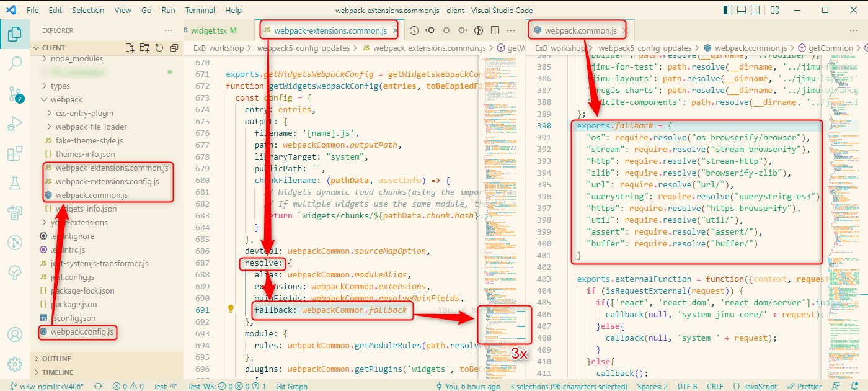868x391 pixels.
Task: Open Explorer views and more actions menu
Action: tap(169, 30)
